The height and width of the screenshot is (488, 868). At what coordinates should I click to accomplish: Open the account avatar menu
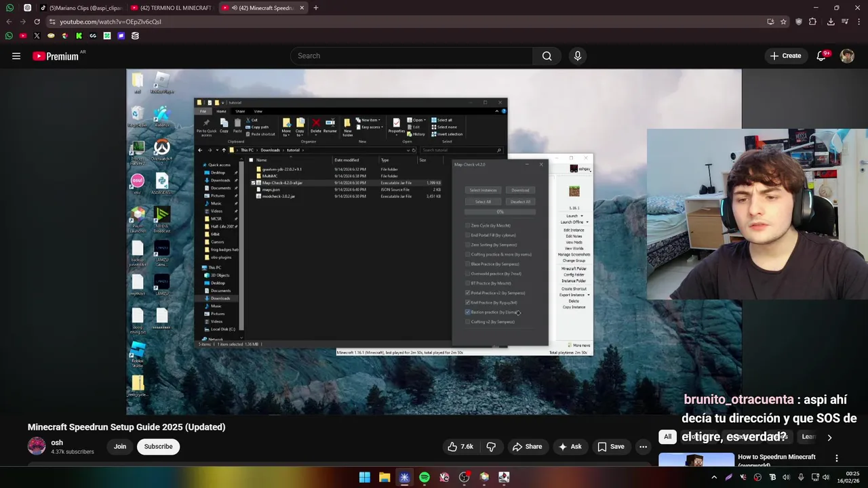pos(847,56)
